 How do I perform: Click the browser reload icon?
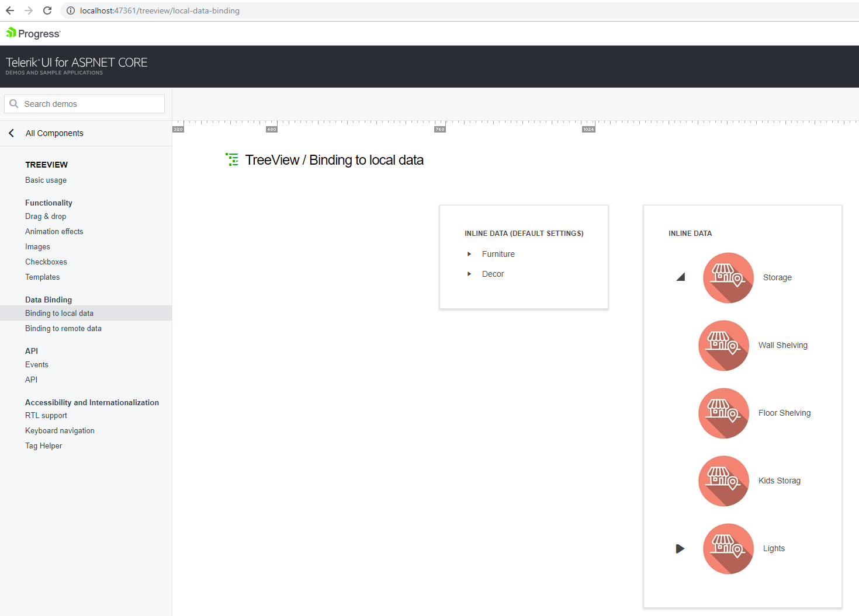point(47,11)
